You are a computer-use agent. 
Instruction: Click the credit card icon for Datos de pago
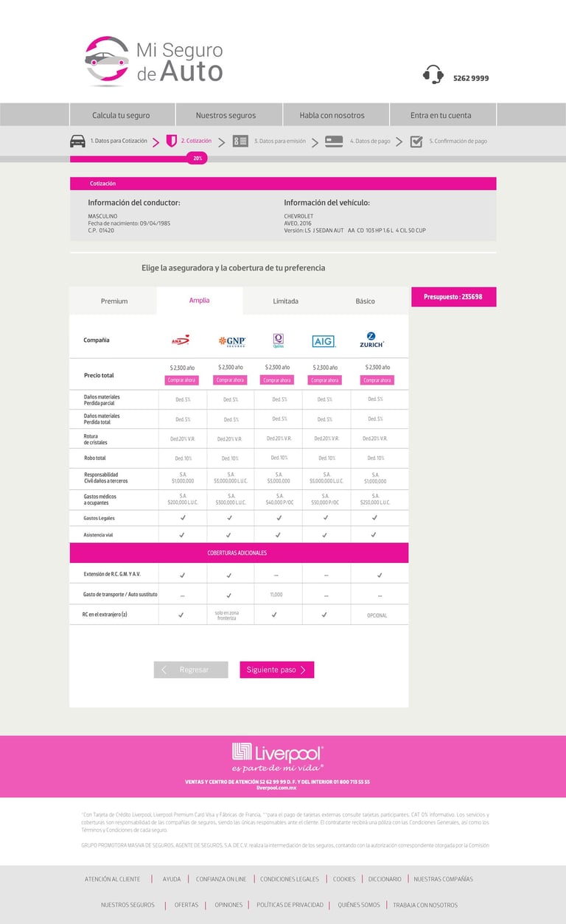pos(334,141)
